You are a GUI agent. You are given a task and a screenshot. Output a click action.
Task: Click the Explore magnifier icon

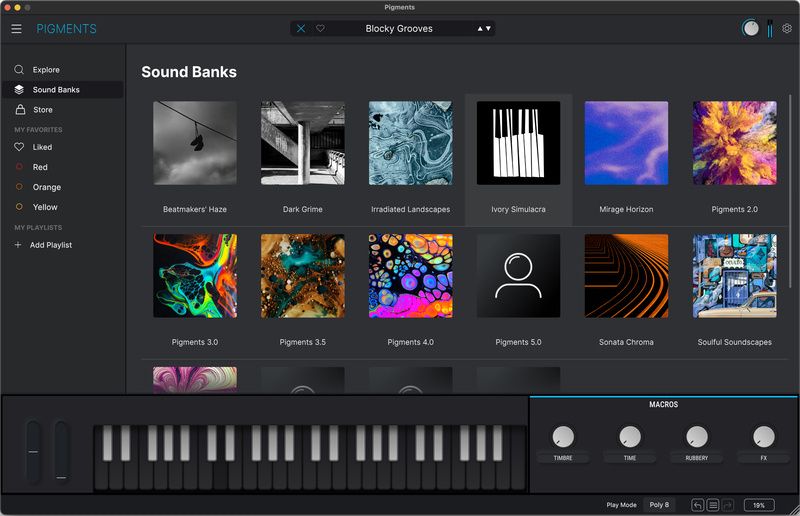click(19, 69)
